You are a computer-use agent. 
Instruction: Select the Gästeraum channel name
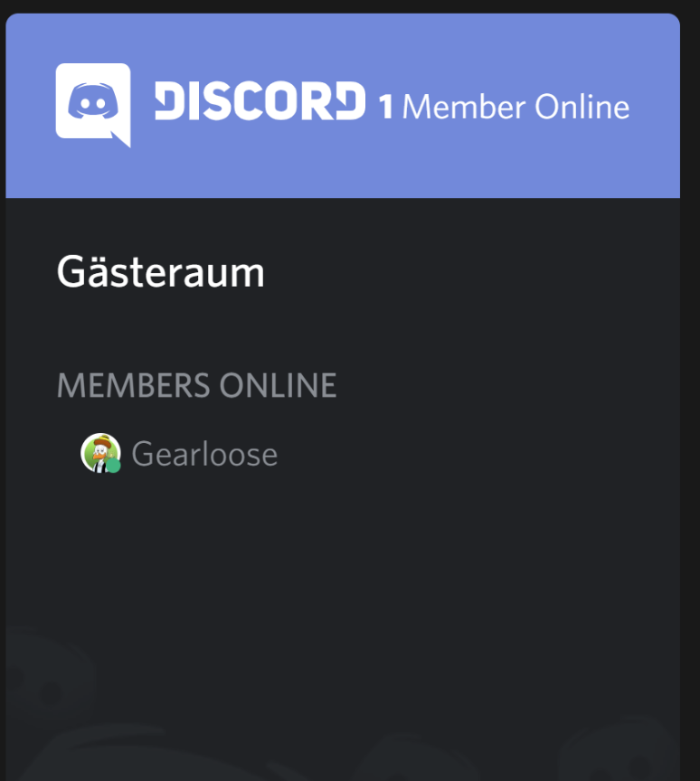pyautogui.click(x=160, y=272)
